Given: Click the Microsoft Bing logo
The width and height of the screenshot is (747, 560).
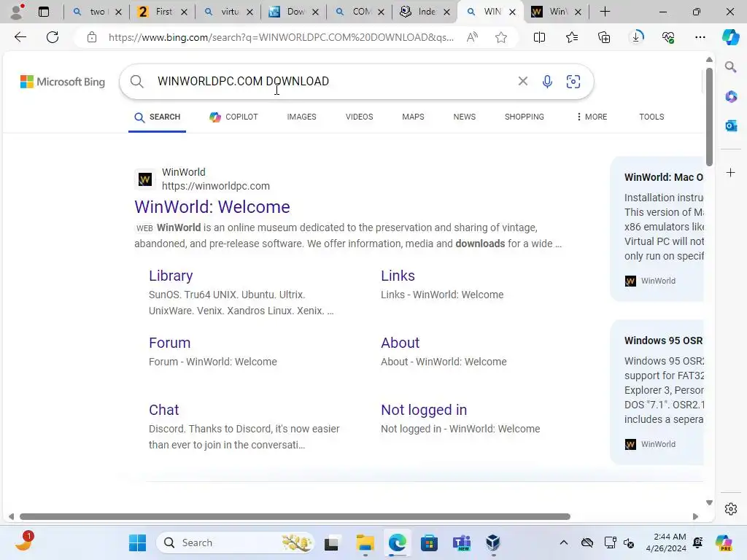Looking at the screenshot, I should [x=63, y=82].
